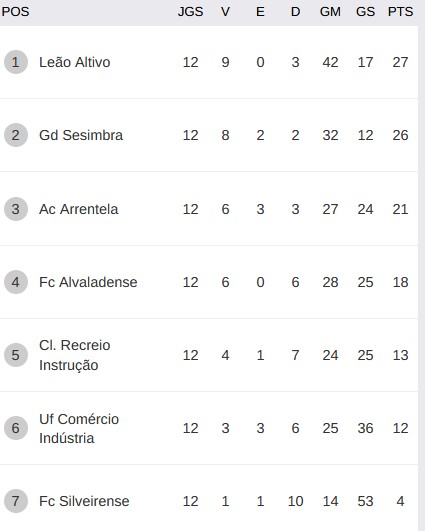The width and height of the screenshot is (425, 531).
Task: Click position badge number 1
Action: coord(16,62)
